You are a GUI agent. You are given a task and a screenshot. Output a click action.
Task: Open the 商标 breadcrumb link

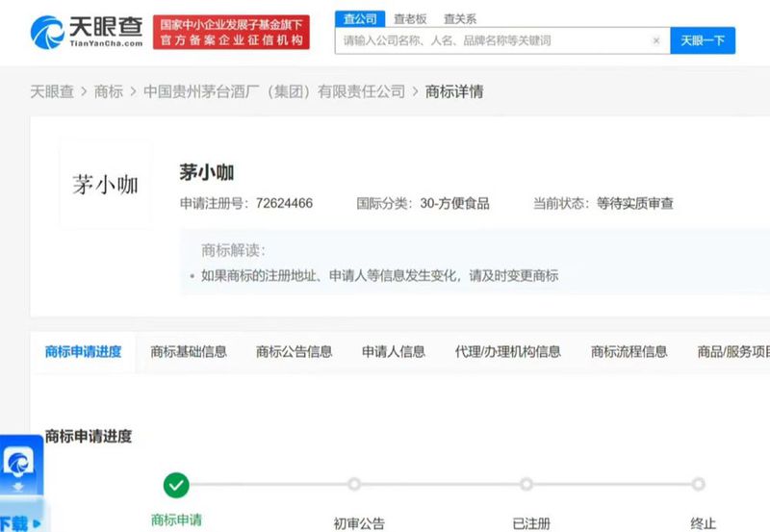pos(109,91)
